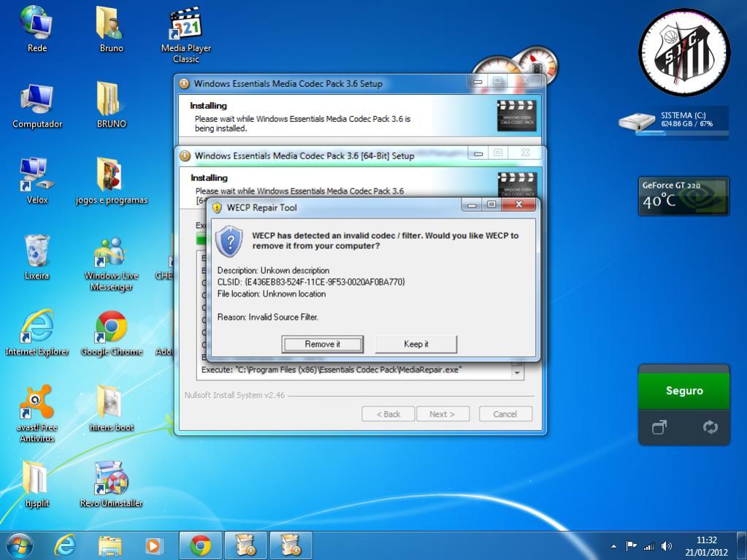Select the jogos e programas folder

click(x=112, y=181)
